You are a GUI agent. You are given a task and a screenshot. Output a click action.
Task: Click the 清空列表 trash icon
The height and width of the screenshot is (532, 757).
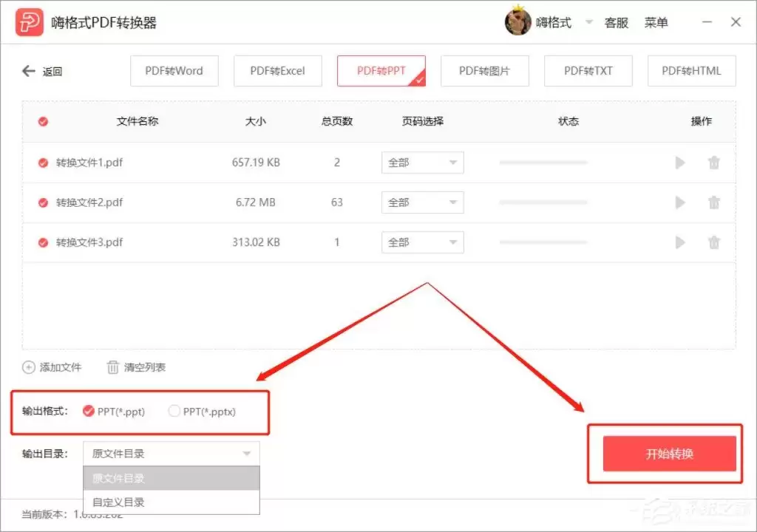tap(115, 367)
